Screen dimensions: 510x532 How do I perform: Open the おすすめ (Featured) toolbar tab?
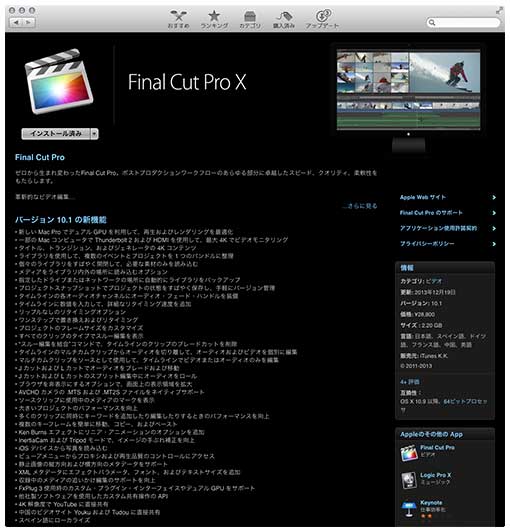(x=178, y=19)
